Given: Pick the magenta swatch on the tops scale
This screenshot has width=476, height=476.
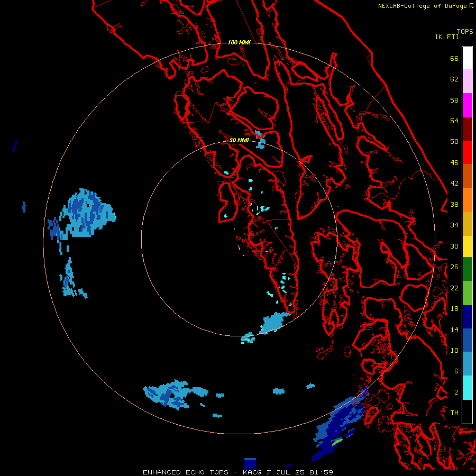Looking at the screenshot, I should tap(467, 105).
